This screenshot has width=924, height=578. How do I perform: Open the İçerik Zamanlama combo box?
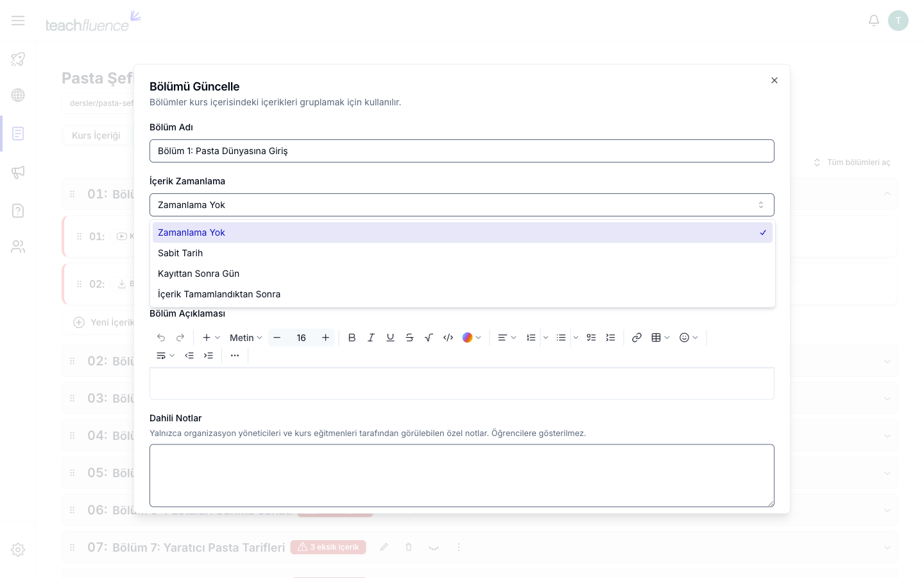tap(462, 205)
